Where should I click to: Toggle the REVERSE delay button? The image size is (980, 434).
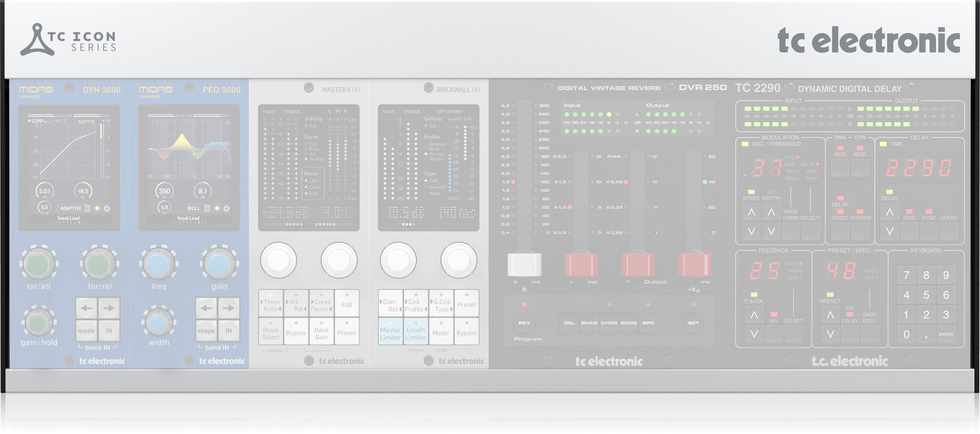pos(860,231)
